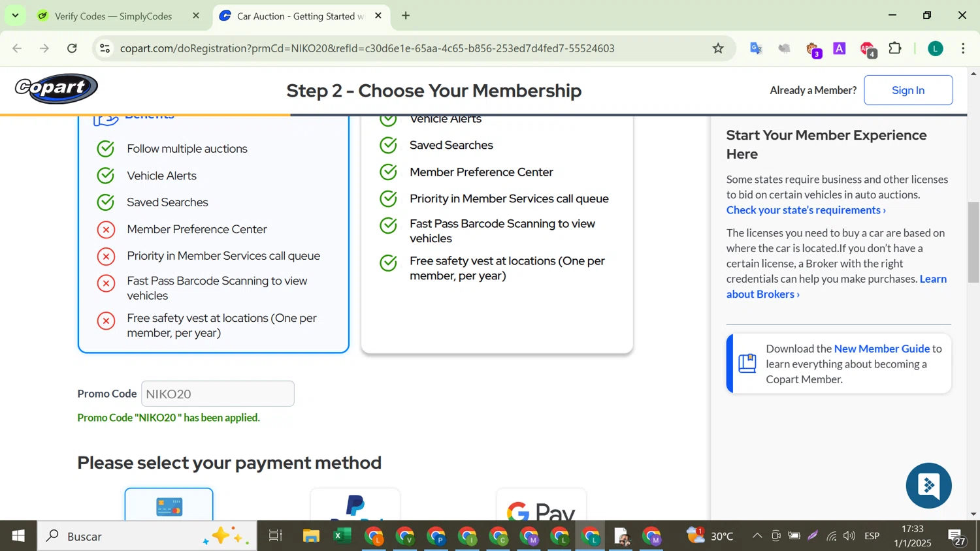
Task: Go back to the previous page
Action: tap(18, 48)
